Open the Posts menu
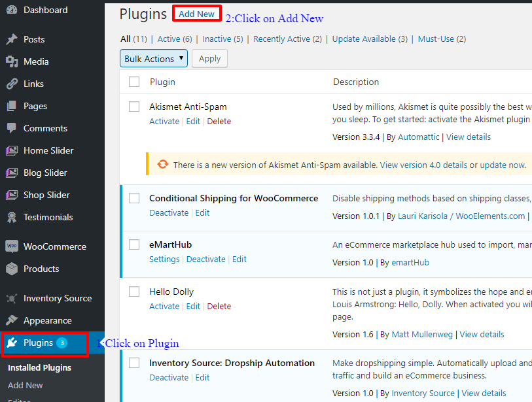Screen dimensions: 532x402 [x=34, y=39]
